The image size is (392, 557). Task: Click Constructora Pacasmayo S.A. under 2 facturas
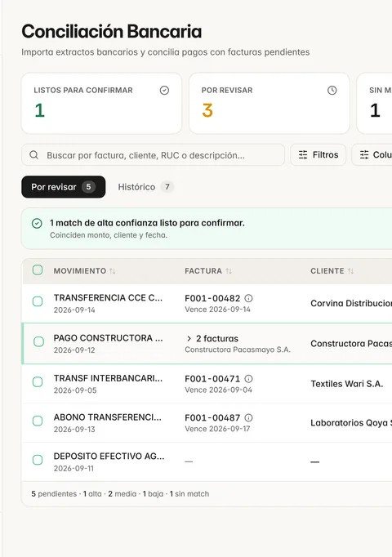(238, 350)
